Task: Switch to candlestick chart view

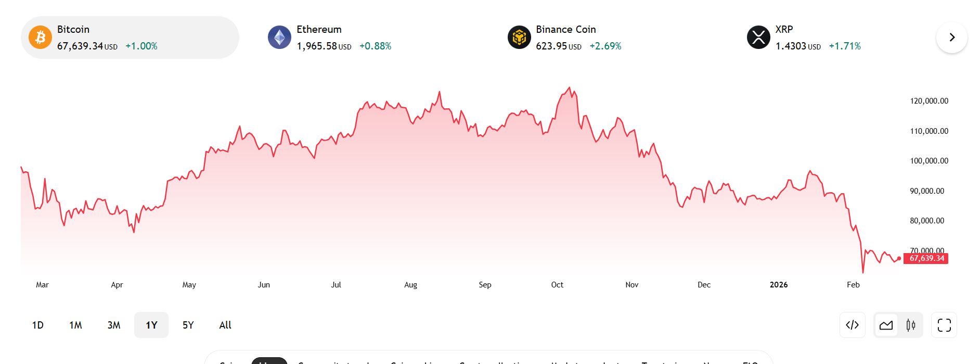Action: [x=910, y=325]
